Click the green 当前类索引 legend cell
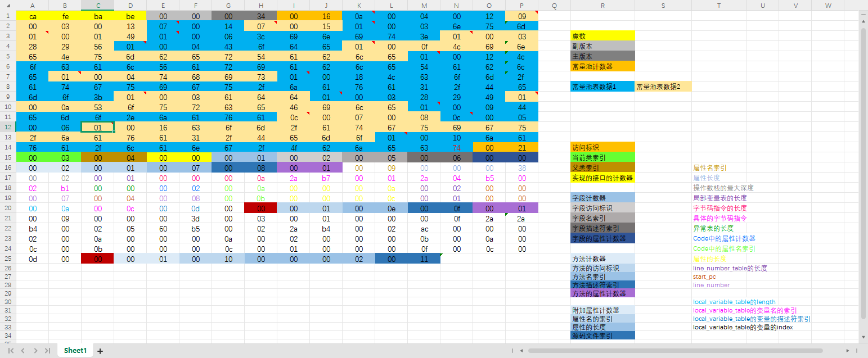Image resolution: width=868 pixels, height=358 pixels. 602,158
